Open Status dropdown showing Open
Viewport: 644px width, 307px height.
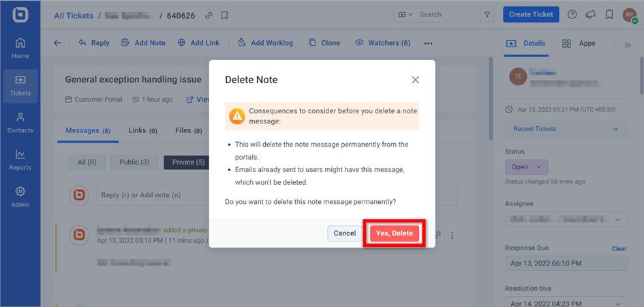527,167
